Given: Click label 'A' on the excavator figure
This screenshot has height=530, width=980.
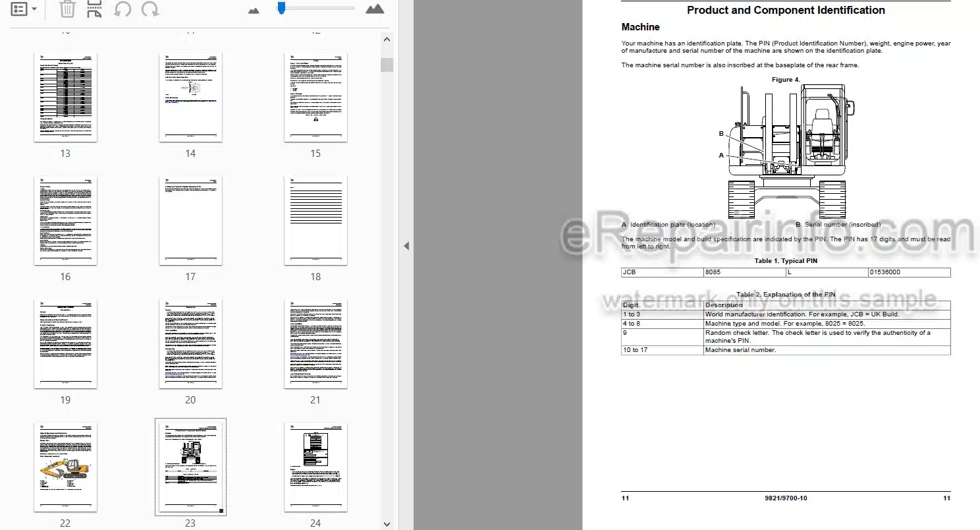Looking at the screenshot, I should 721,156.
